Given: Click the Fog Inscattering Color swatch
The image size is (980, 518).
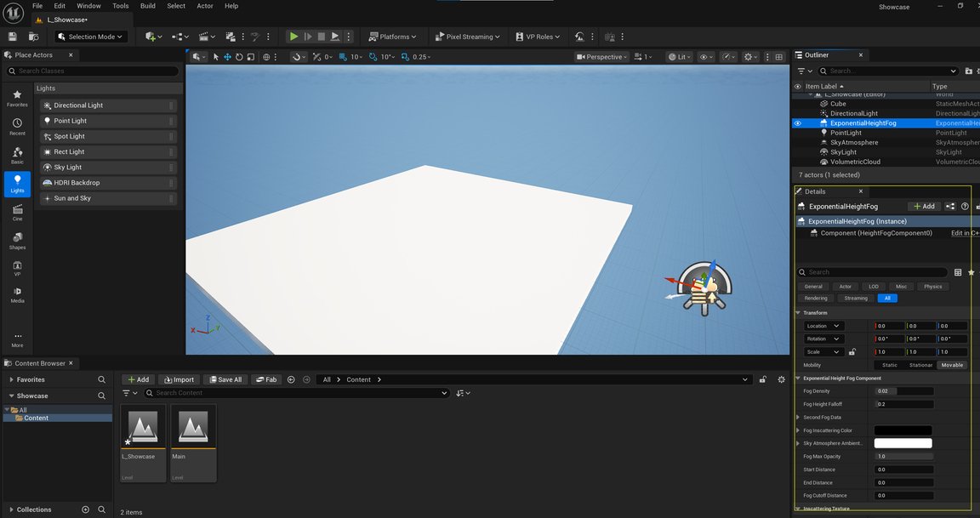Looking at the screenshot, I should pyautogui.click(x=903, y=430).
